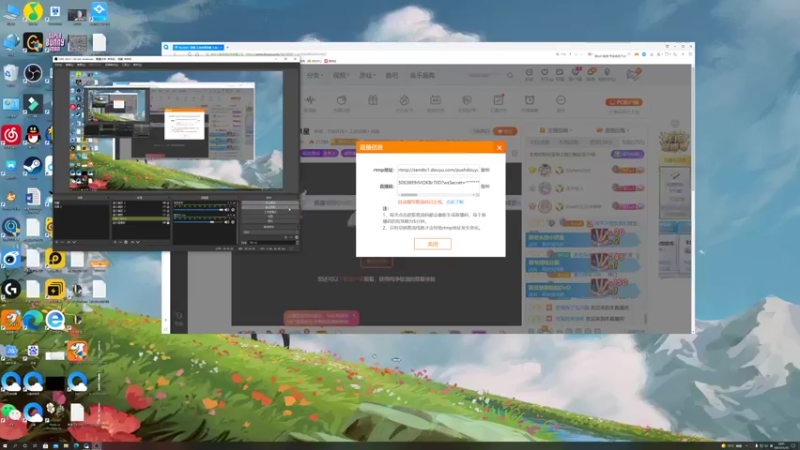Click the OBS preview canvas thumbnail
Image resolution: width=800 pixels, height=450 pixels.
[176, 130]
